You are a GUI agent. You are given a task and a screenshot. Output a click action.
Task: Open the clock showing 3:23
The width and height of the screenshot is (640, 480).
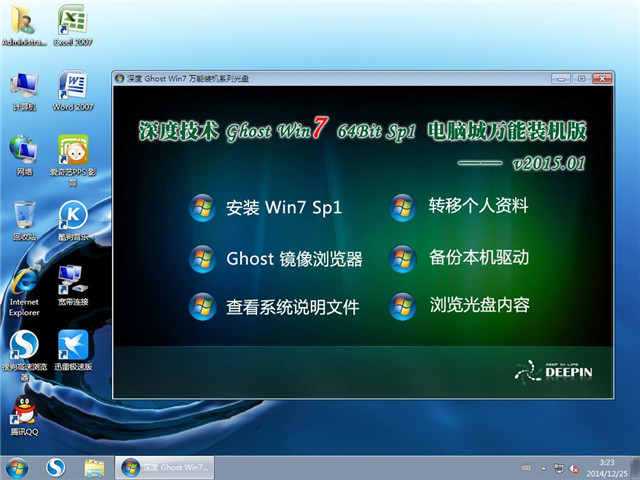[607, 468]
